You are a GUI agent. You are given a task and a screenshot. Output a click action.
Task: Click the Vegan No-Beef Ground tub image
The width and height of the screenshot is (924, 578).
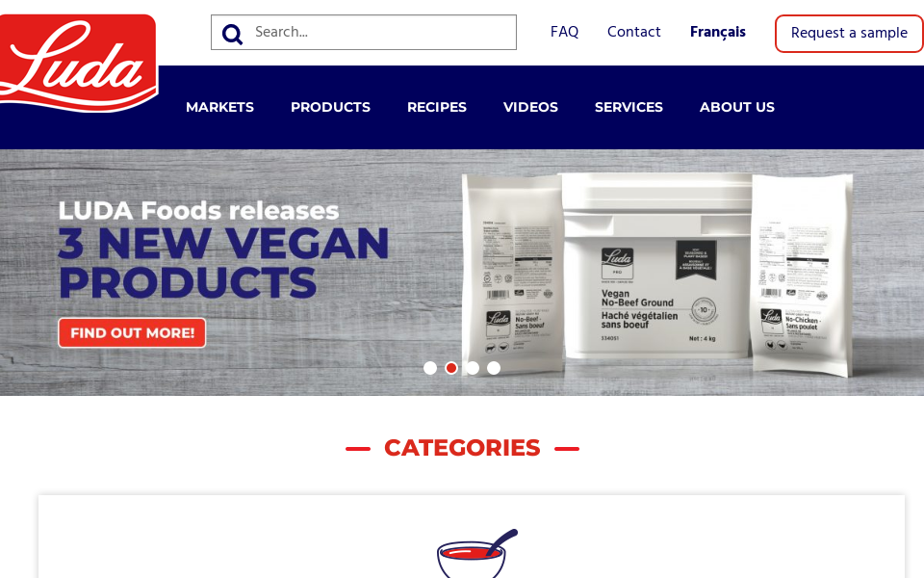[x=657, y=266]
